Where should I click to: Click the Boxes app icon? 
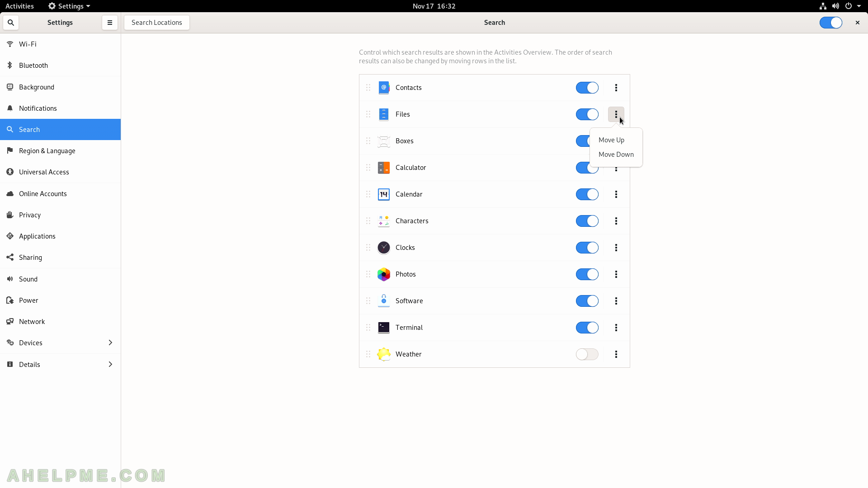[384, 141]
